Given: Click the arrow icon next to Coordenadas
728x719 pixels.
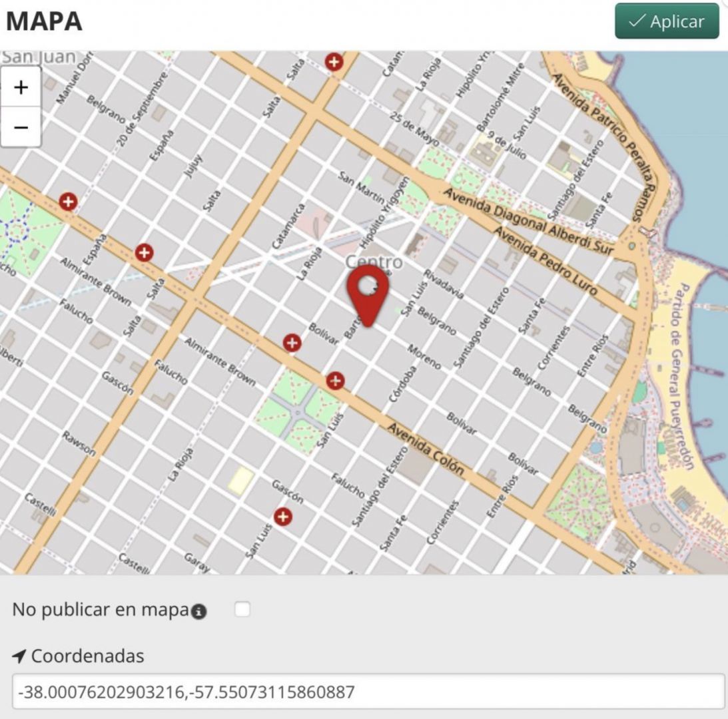Looking at the screenshot, I should (19, 656).
